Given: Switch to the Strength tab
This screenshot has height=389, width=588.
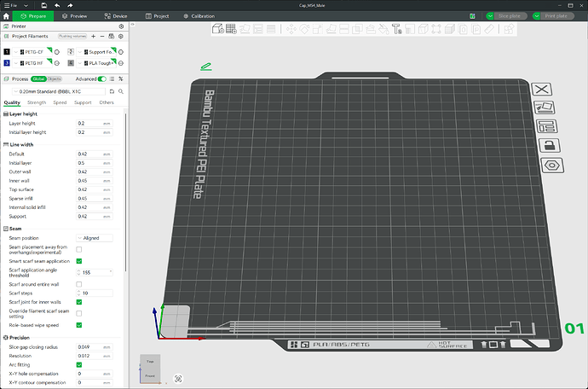Looking at the screenshot, I should 37,102.
